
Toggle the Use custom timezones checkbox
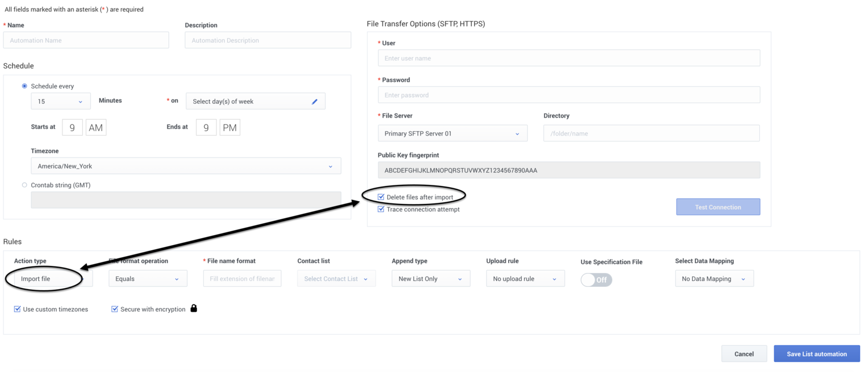tap(17, 309)
